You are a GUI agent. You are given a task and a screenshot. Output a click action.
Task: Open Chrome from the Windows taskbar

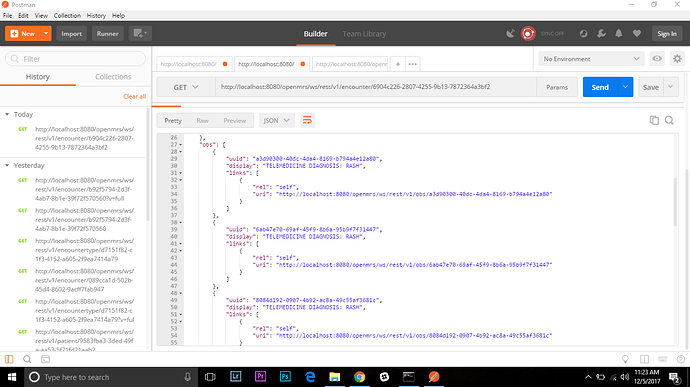coord(360,377)
